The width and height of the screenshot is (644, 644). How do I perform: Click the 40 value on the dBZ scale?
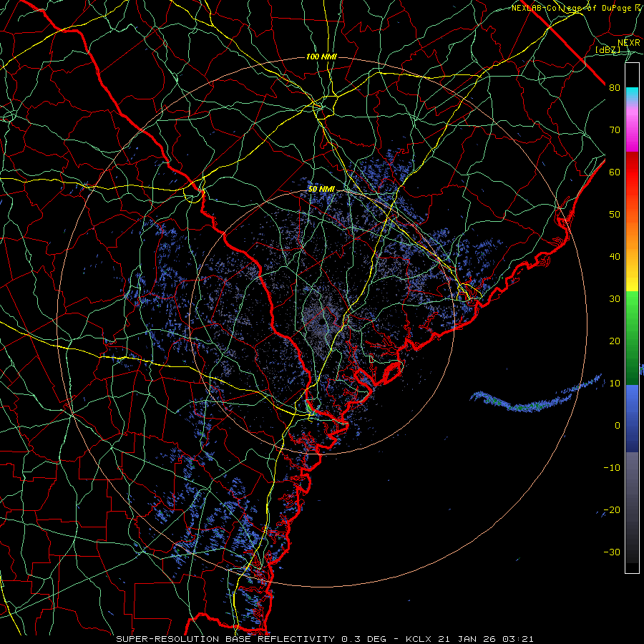pos(615,257)
